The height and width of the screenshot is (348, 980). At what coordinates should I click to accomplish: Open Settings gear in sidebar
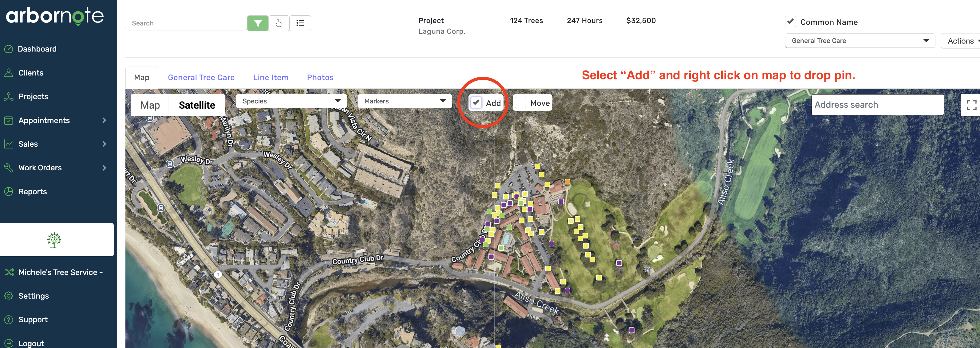pyautogui.click(x=8, y=296)
